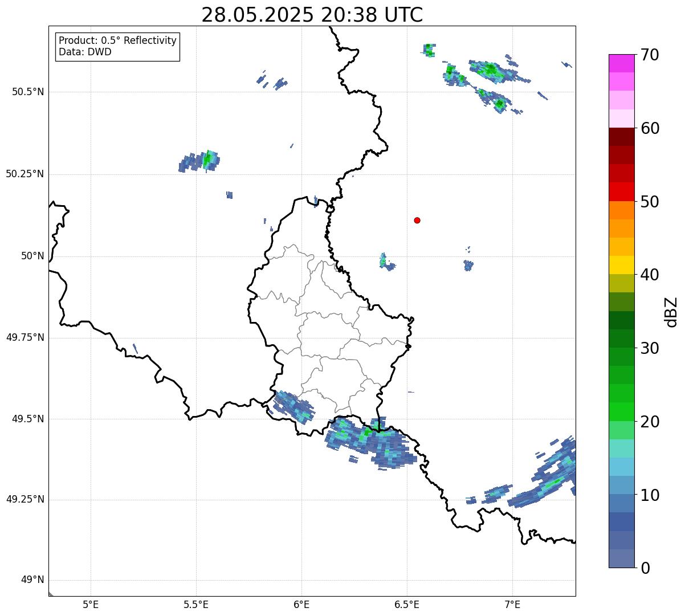Click the 30 tick on the colorbar
Viewport: 685px width, 616px height.
tap(650, 348)
